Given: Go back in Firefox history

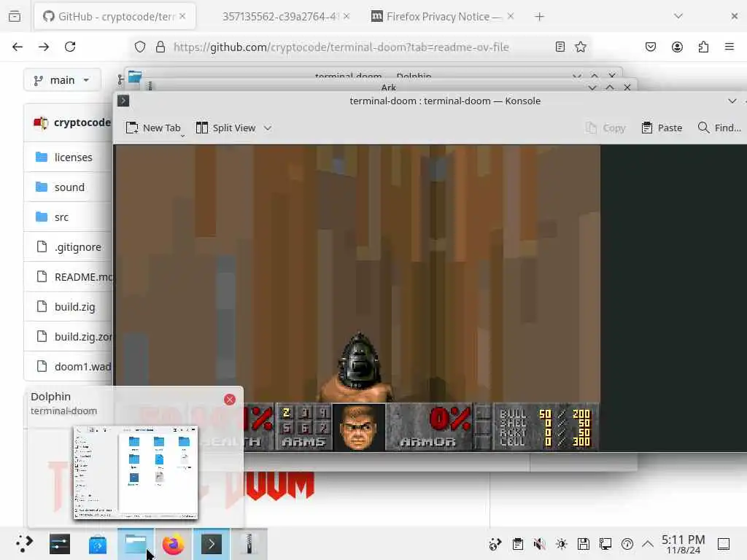Looking at the screenshot, I should point(18,47).
